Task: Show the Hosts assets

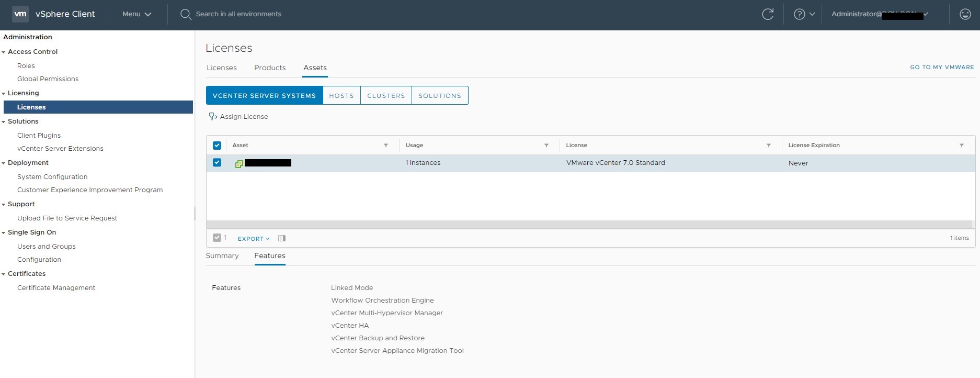Action: 341,95
